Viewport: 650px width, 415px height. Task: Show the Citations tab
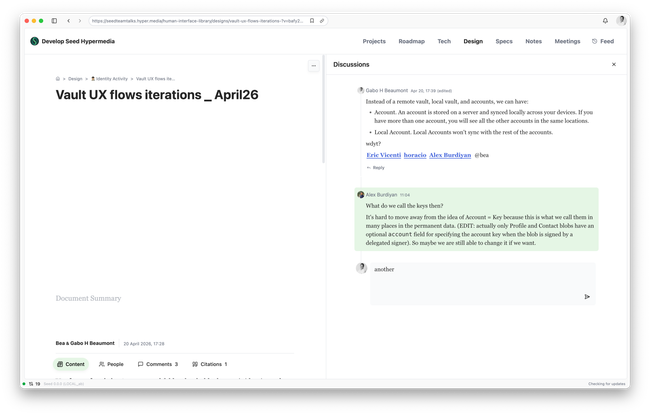209,364
